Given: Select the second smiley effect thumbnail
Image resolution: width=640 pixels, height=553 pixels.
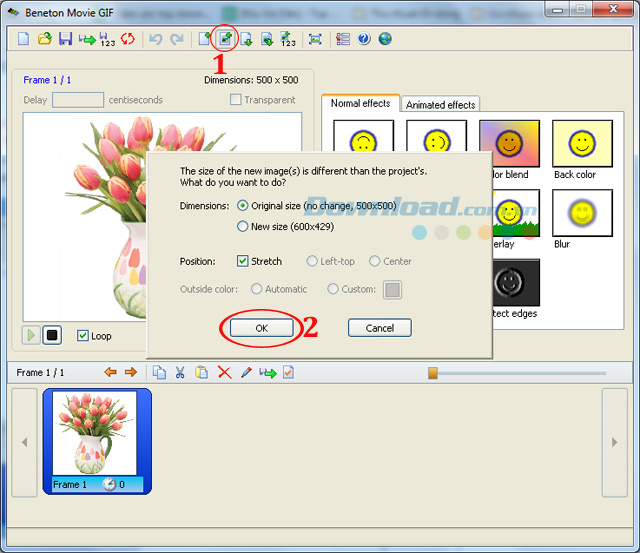Looking at the screenshot, I should click(x=436, y=135).
